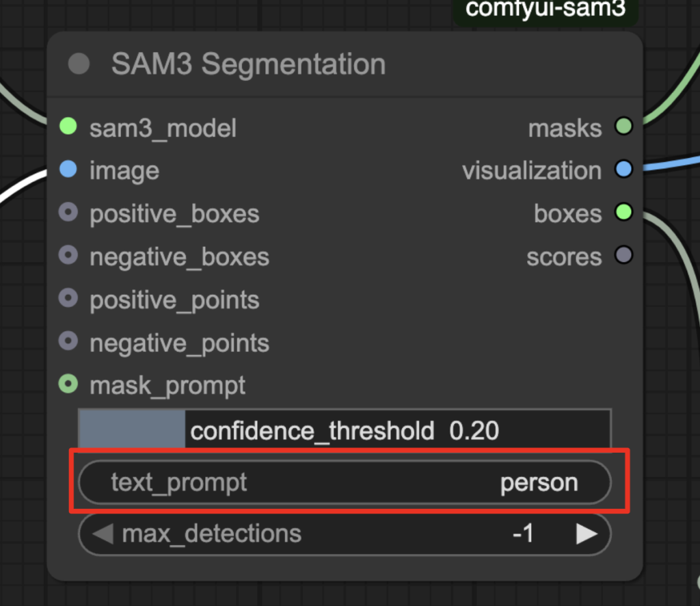The image size is (700, 606).
Task: Click the visualization output socket
Action: pyautogui.click(x=623, y=170)
